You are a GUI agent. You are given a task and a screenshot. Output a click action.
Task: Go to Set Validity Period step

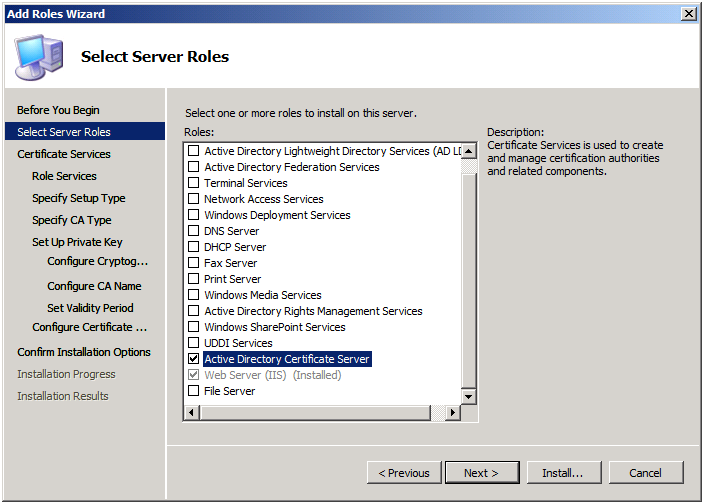coord(90,308)
